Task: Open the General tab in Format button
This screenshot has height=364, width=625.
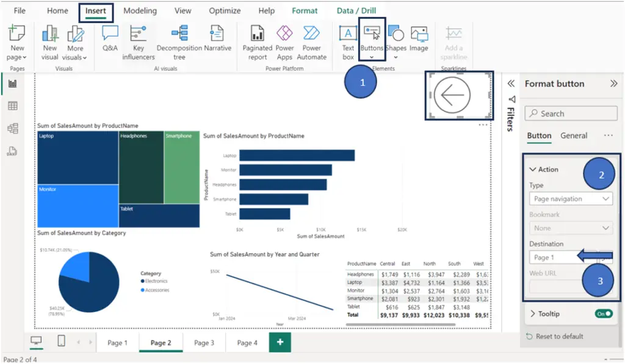Action: [x=574, y=135]
